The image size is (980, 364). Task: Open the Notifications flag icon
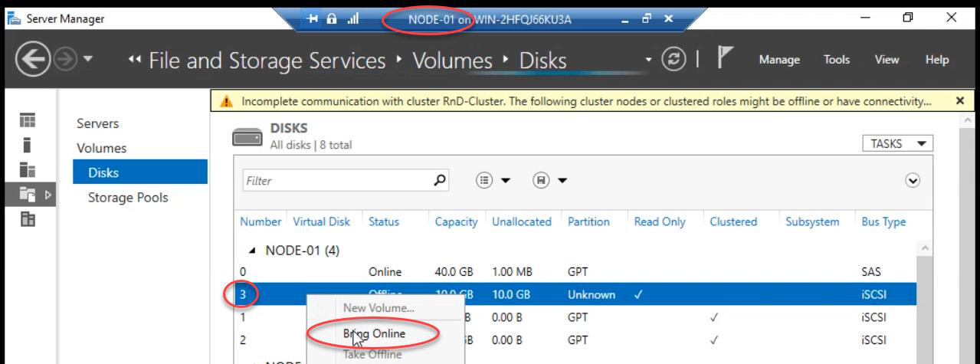(x=725, y=59)
